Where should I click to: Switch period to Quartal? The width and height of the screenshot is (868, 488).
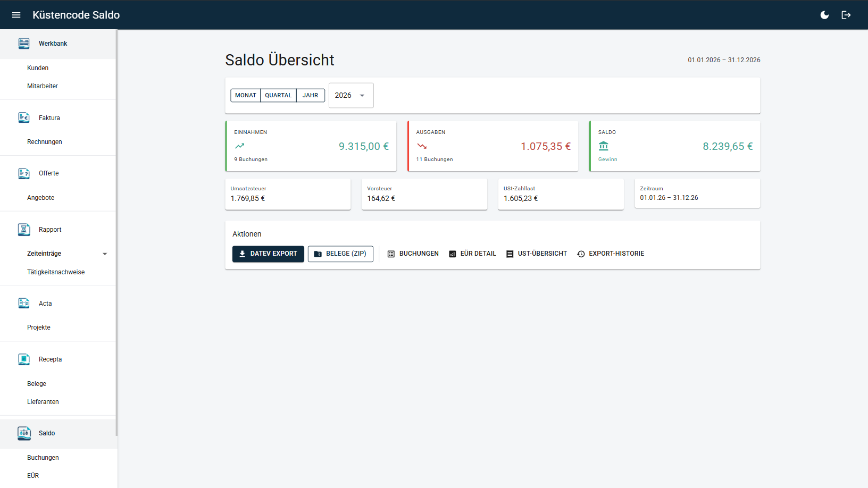pyautogui.click(x=278, y=96)
